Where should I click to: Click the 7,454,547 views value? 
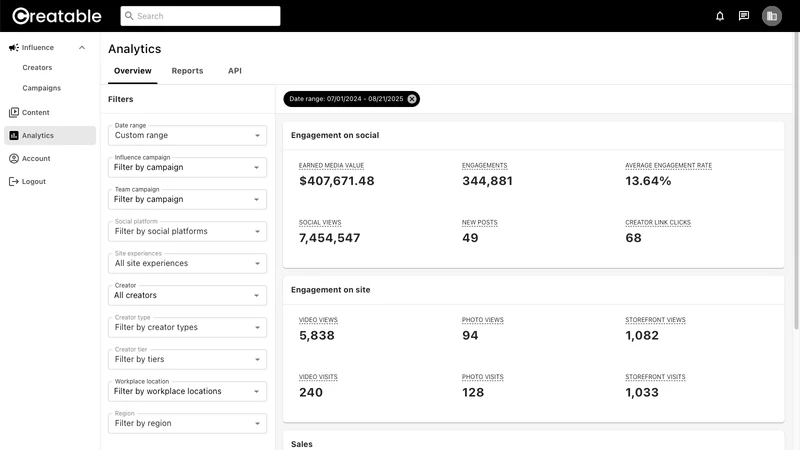[330, 238]
